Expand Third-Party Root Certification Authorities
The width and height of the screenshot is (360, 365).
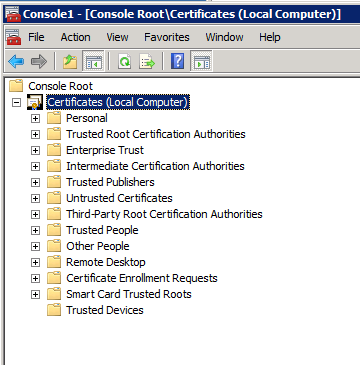click(x=35, y=214)
